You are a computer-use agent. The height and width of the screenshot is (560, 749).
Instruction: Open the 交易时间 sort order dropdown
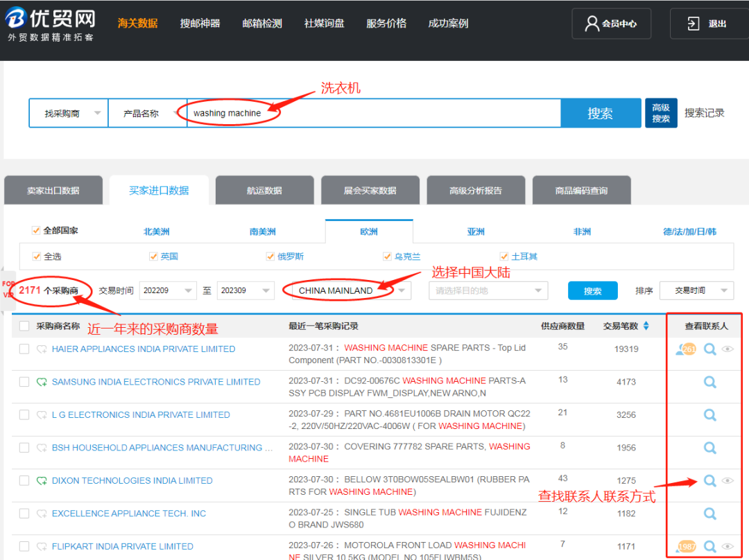(x=696, y=290)
